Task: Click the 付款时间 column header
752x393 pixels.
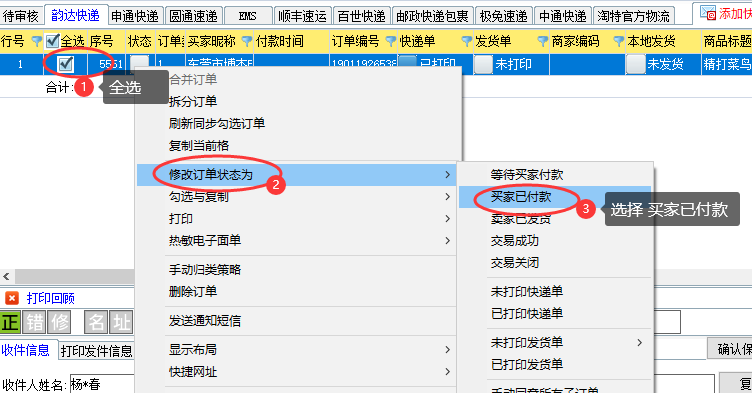Action: point(292,41)
